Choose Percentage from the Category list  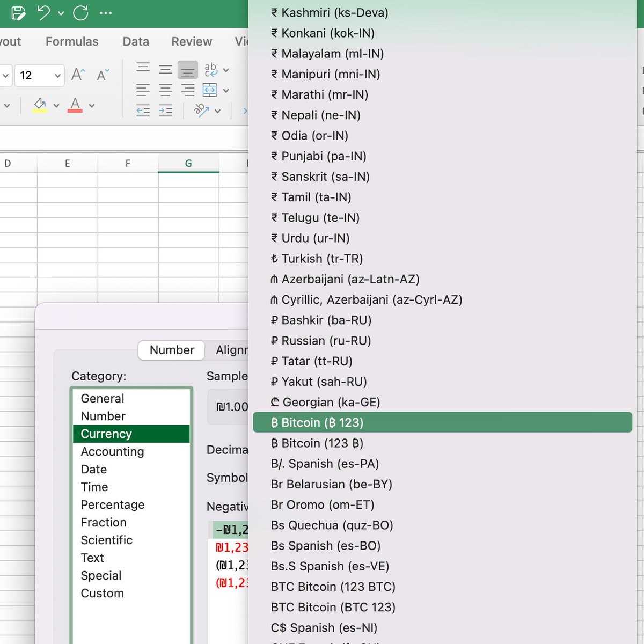(x=113, y=504)
